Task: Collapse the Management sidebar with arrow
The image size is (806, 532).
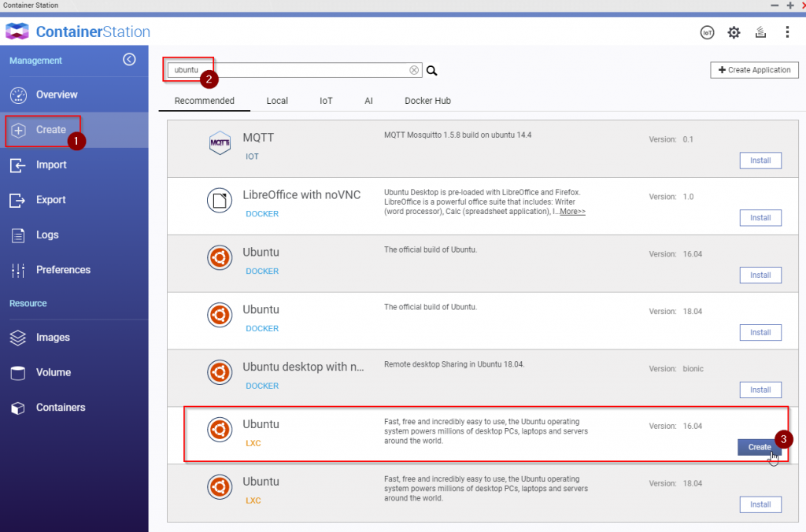Action: click(x=129, y=60)
